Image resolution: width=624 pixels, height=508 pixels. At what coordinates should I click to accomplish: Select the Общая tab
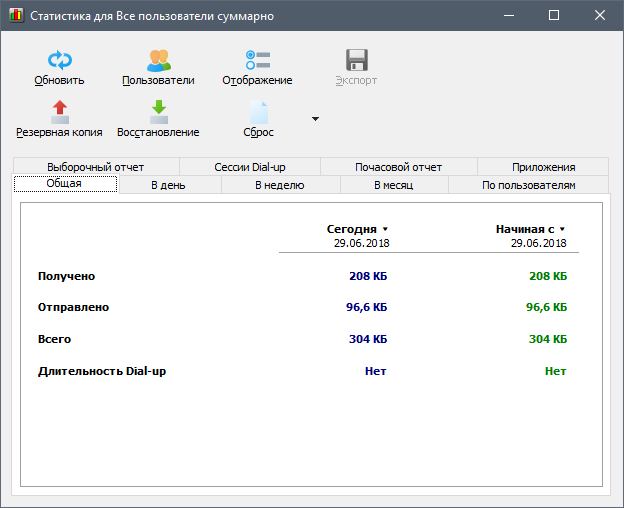click(x=66, y=183)
